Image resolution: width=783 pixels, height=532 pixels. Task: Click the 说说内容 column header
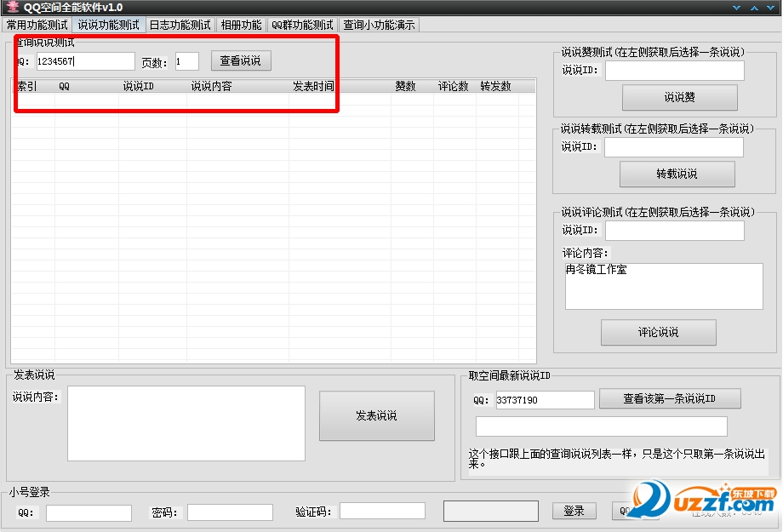pyautogui.click(x=237, y=86)
